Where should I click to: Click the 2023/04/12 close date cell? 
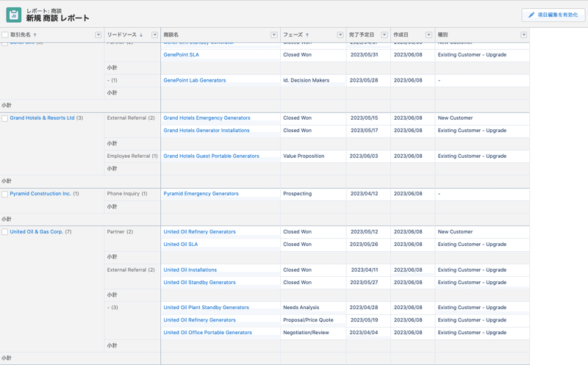368,194
